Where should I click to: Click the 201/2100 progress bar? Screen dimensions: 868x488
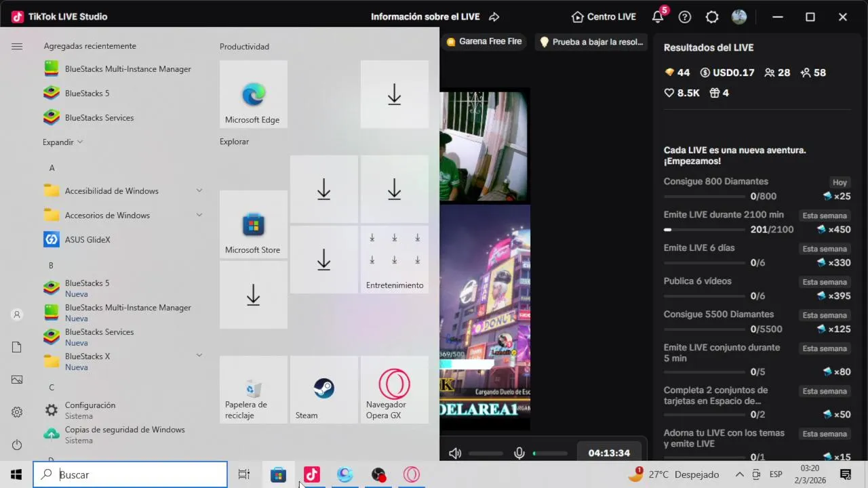[x=703, y=230]
